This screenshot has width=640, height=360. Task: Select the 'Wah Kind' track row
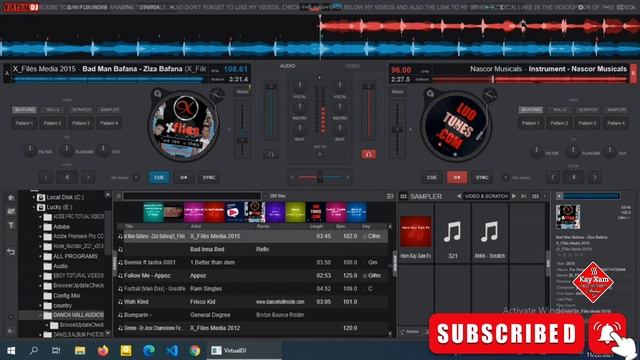tap(252, 302)
